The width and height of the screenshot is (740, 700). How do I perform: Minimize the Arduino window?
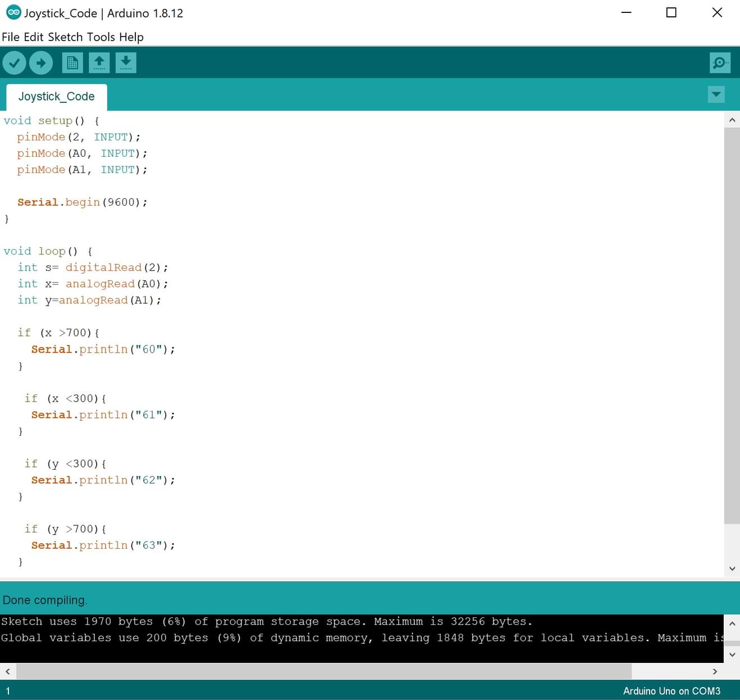627,12
